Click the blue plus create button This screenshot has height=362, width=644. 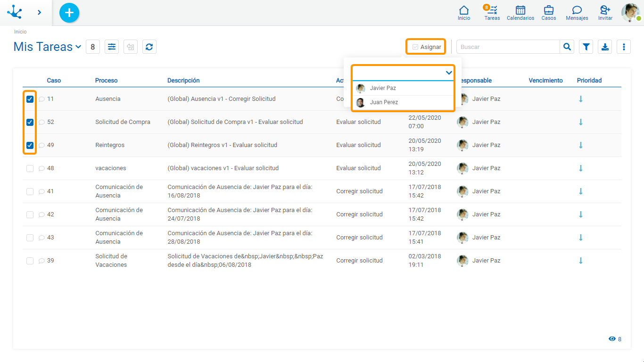point(69,13)
